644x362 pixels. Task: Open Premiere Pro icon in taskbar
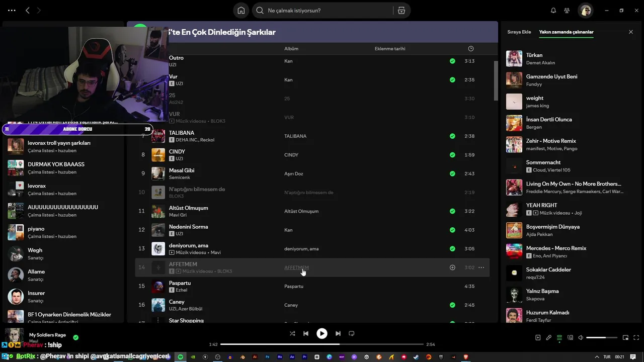(x=305, y=357)
